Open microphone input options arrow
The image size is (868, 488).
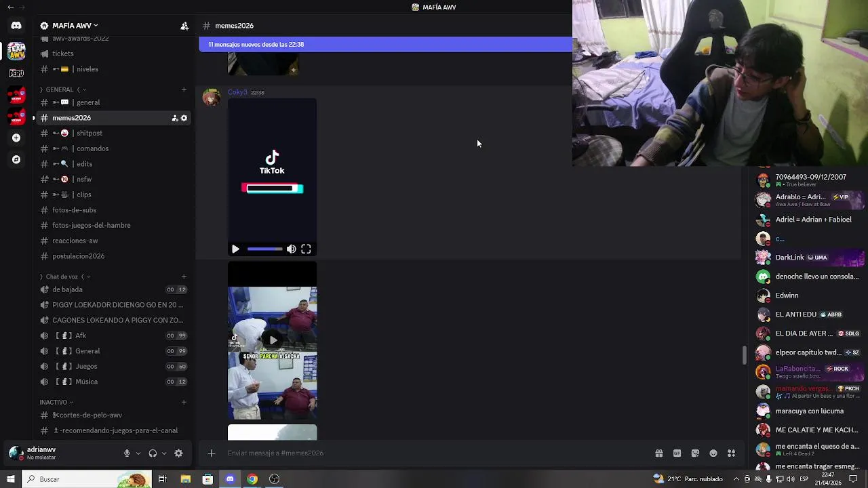[138, 453]
